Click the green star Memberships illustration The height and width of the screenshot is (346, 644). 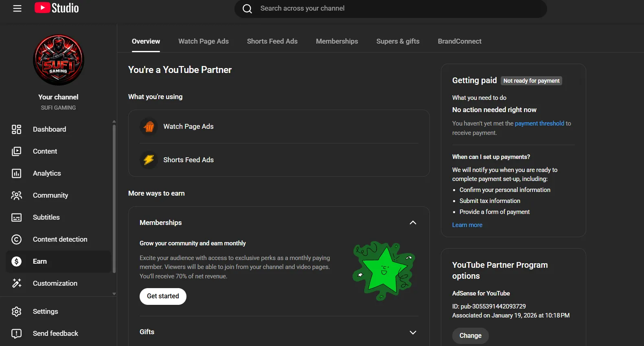384,271
